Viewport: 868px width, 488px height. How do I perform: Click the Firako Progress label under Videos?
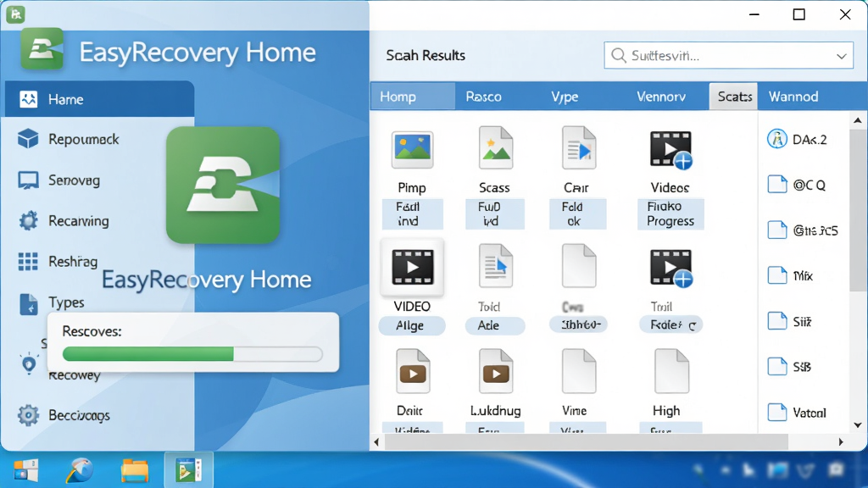pyautogui.click(x=670, y=213)
